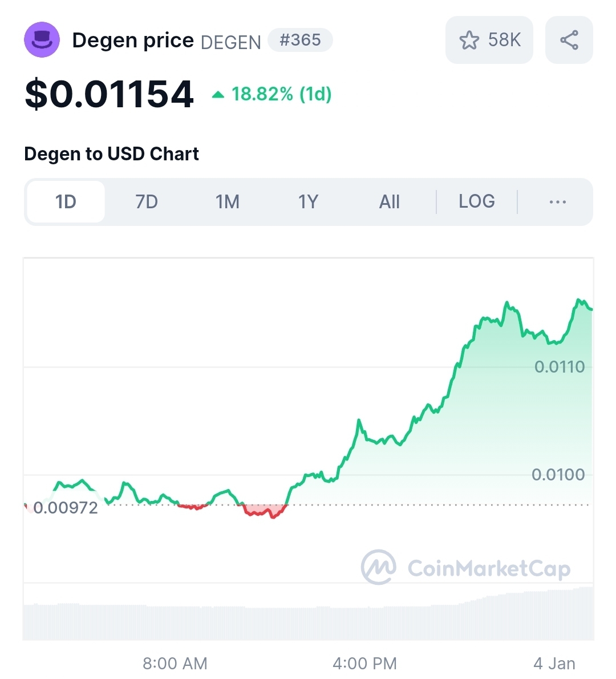The height and width of the screenshot is (679, 616).
Task: Switch to the 1M chart range
Action: pyautogui.click(x=227, y=202)
